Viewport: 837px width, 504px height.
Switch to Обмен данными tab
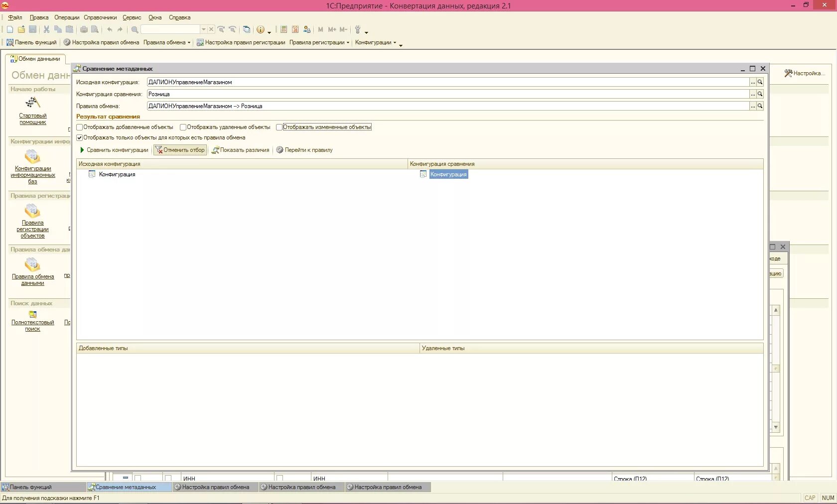tap(35, 59)
